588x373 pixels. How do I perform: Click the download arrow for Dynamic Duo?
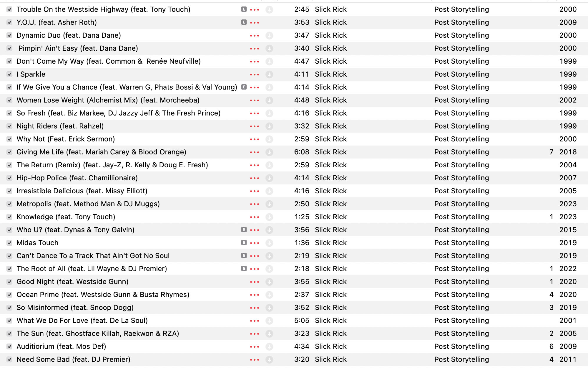269,36
